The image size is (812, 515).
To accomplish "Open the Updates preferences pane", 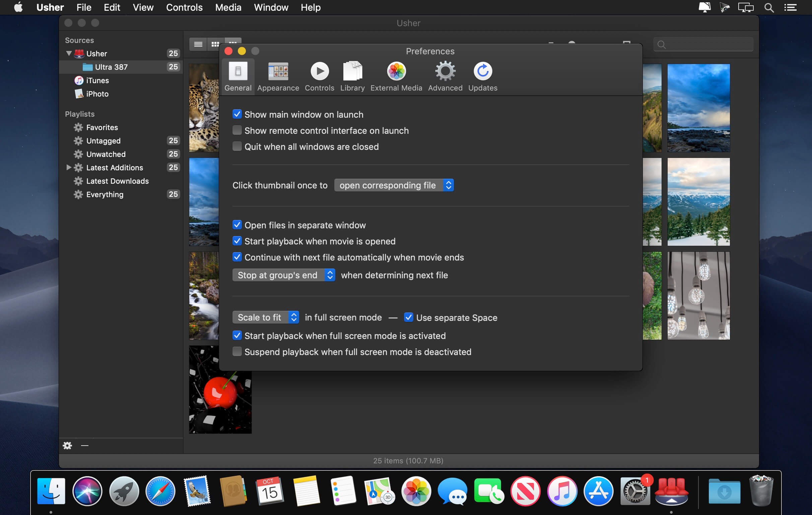I will [482, 76].
